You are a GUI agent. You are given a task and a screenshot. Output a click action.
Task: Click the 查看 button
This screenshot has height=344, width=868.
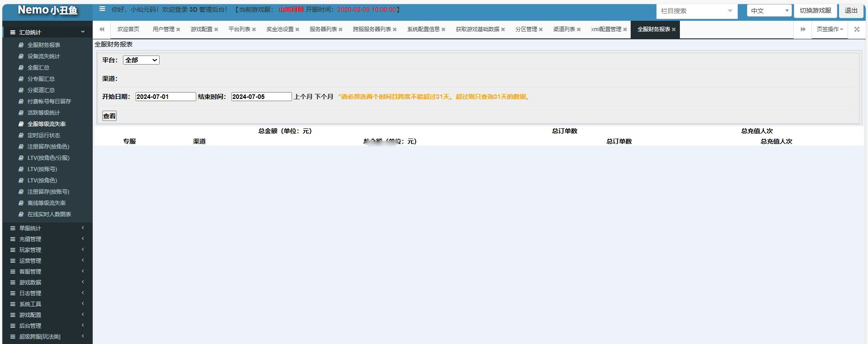coord(109,116)
